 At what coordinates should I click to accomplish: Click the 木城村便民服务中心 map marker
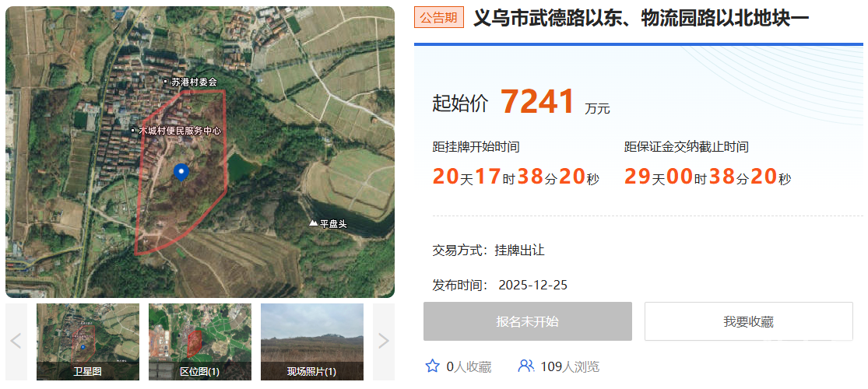click(x=132, y=131)
